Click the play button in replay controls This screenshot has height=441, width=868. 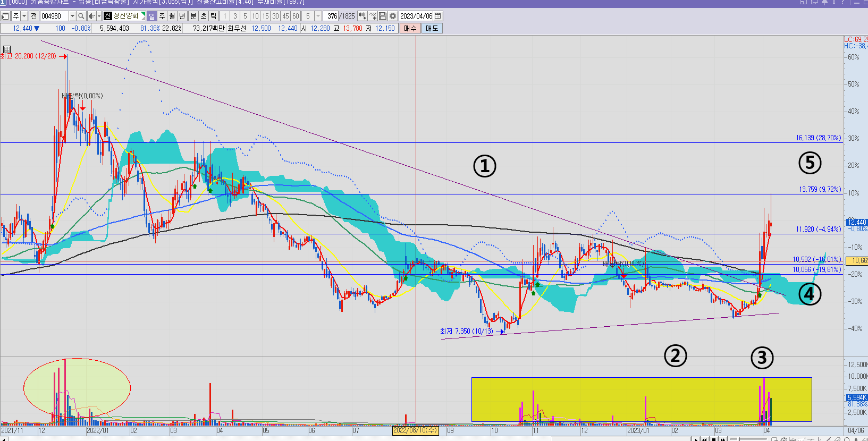click(696, 439)
